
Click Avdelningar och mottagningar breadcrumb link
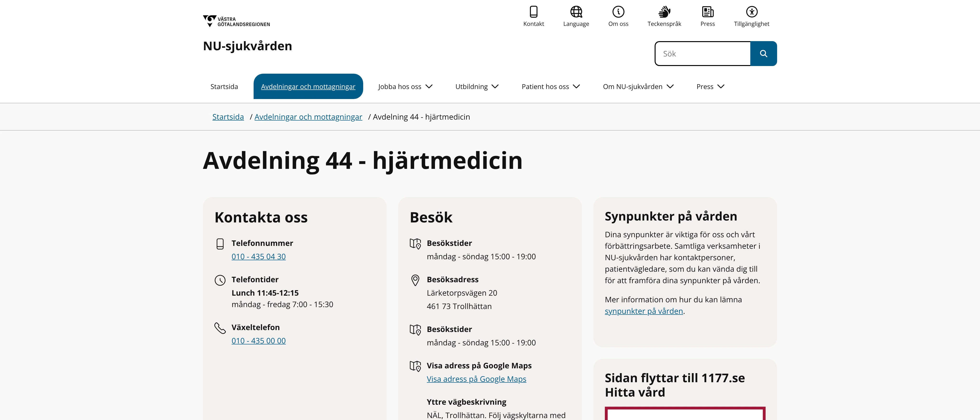coord(308,117)
